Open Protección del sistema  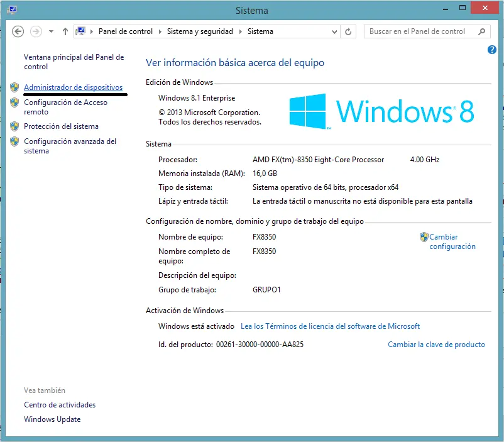pos(61,126)
